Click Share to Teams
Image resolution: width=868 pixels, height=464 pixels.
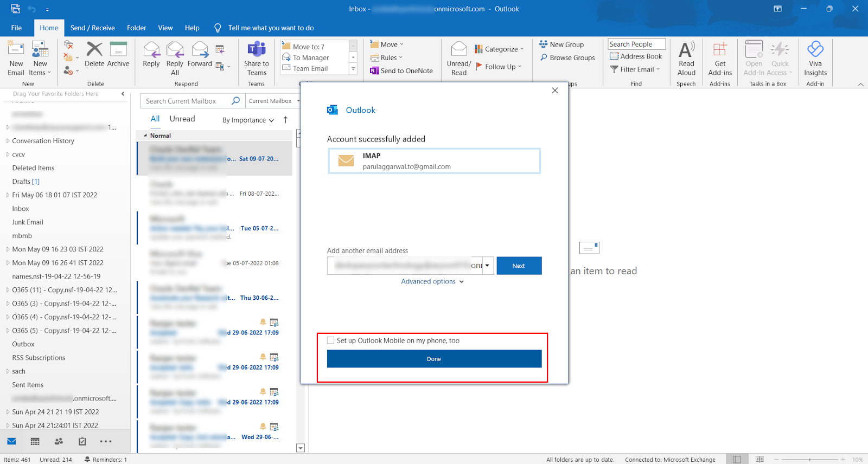257,59
